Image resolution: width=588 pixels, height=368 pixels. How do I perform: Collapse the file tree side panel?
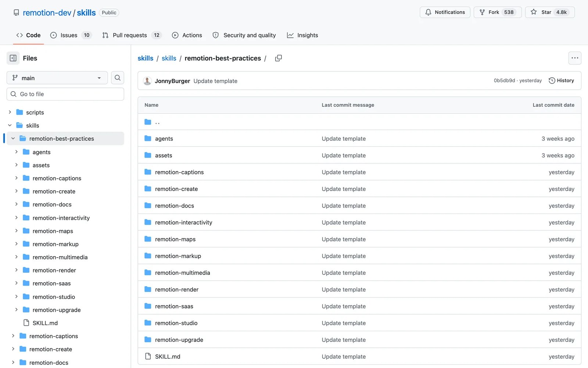tap(13, 58)
